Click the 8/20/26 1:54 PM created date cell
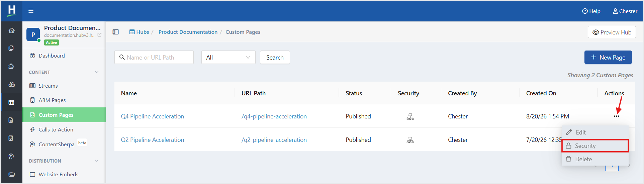 pyautogui.click(x=547, y=116)
